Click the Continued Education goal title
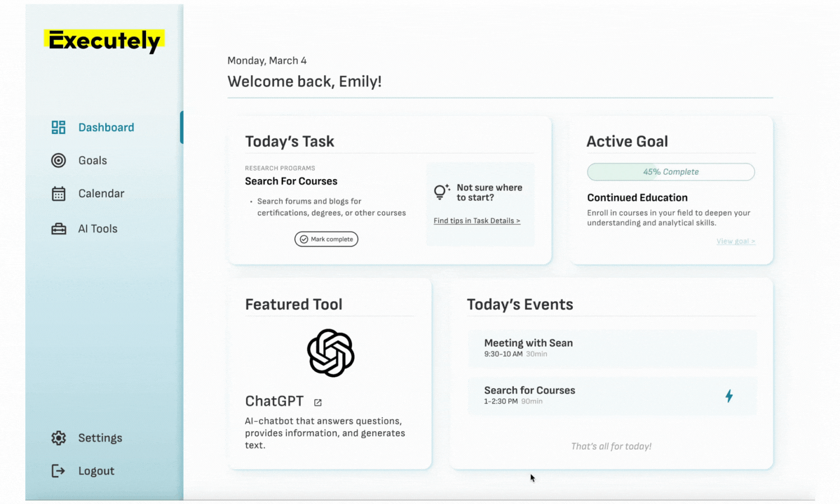840x504 pixels. (x=637, y=198)
